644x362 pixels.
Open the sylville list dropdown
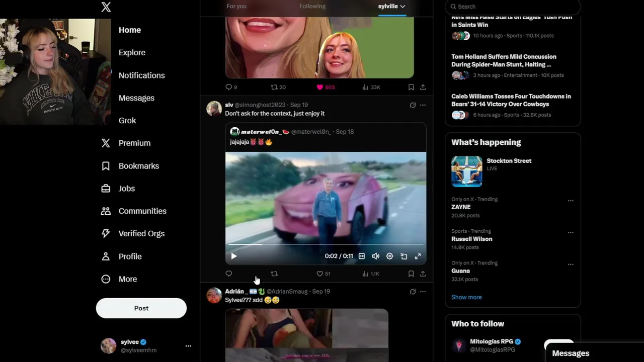(x=392, y=6)
